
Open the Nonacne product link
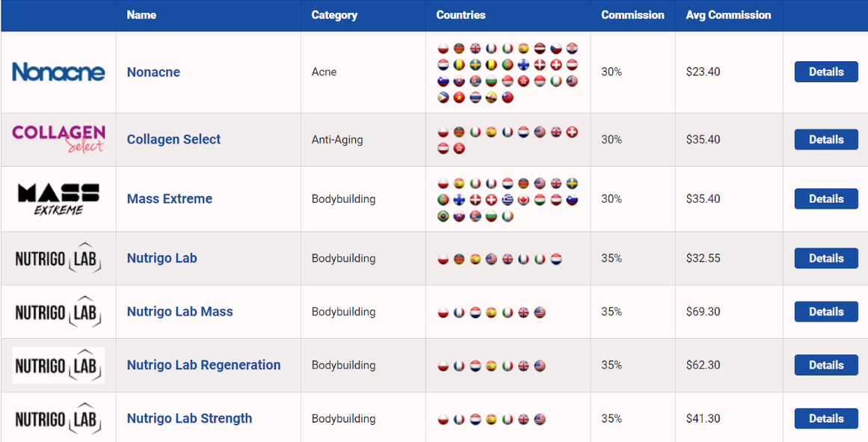tap(153, 72)
